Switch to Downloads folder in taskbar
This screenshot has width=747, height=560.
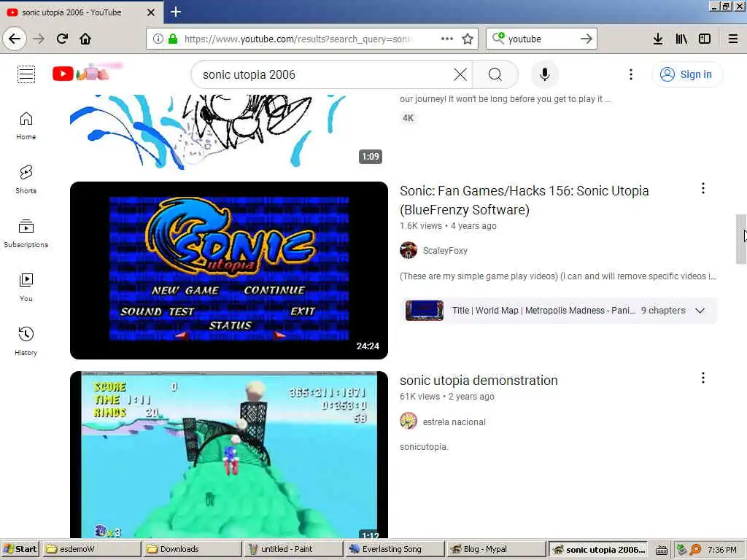(x=192, y=549)
